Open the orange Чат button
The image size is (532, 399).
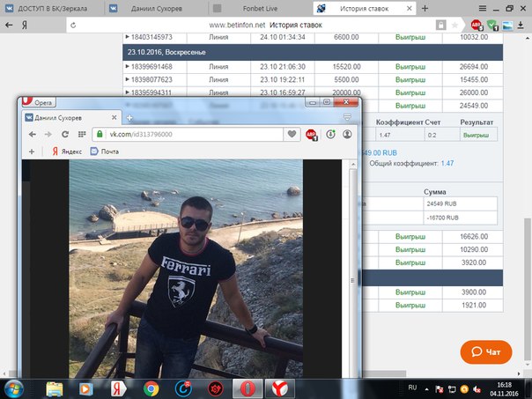click(x=486, y=351)
